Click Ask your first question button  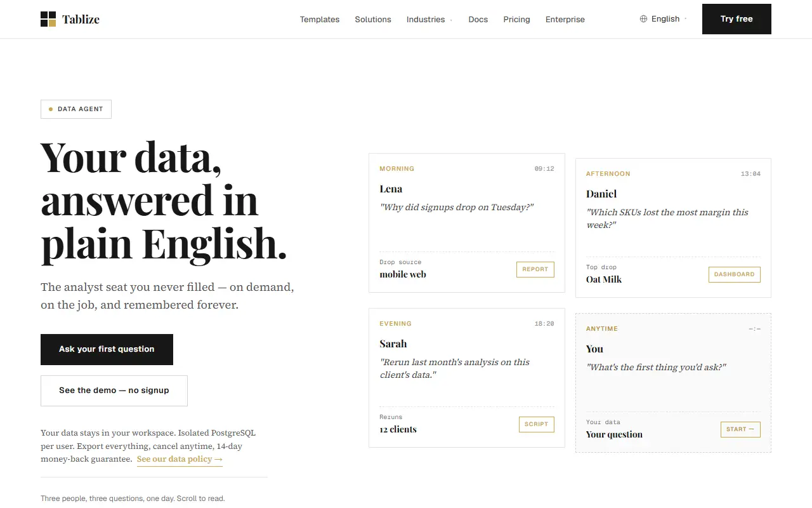point(107,349)
